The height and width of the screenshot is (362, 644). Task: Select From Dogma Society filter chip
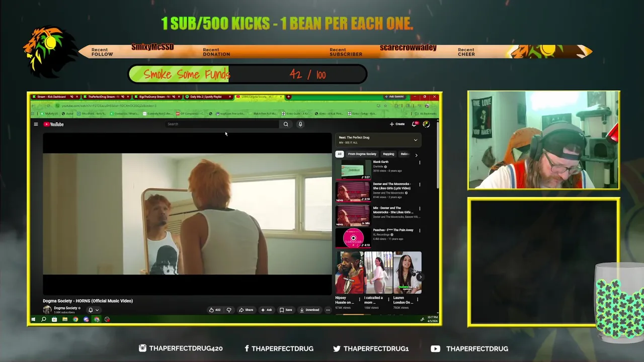(362, 154)
